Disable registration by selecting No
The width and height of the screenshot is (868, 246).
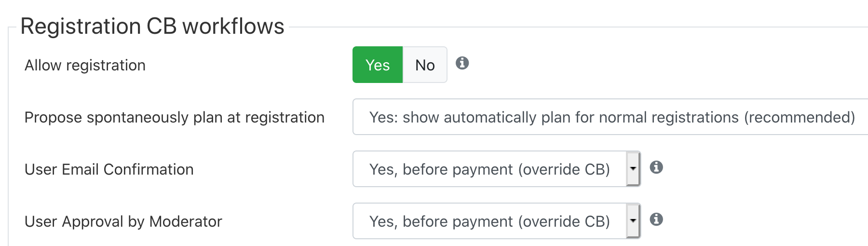pyautogui.click(x=425, y=65)
